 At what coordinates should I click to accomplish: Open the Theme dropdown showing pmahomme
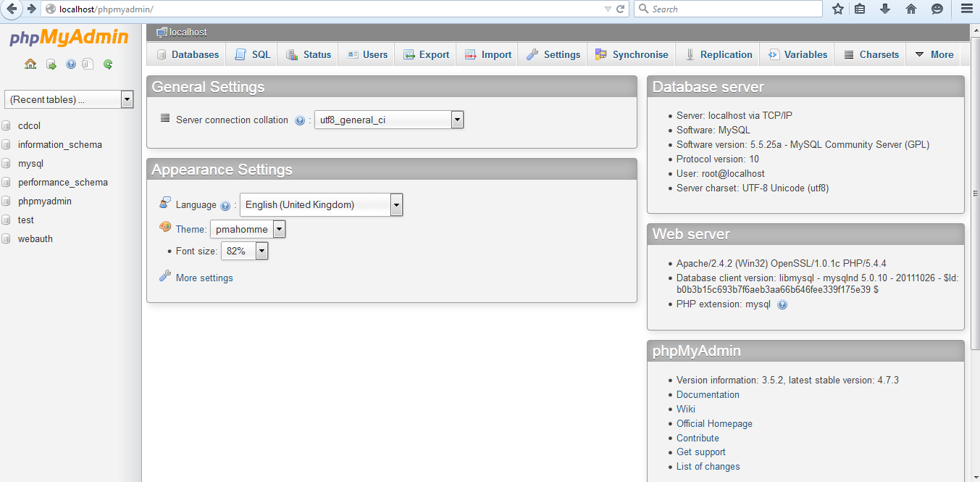pos(248,229)
